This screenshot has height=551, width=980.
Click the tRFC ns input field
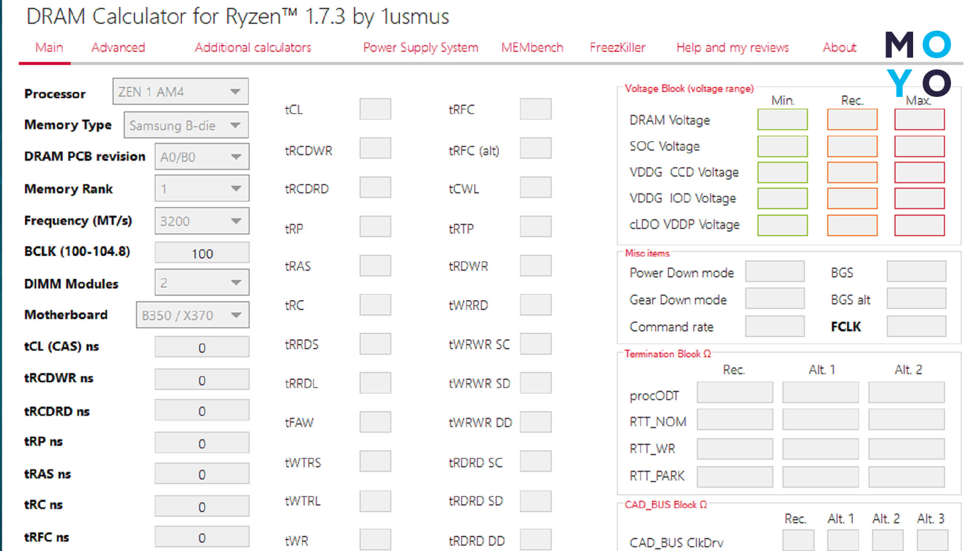click(x=202, y=537)
